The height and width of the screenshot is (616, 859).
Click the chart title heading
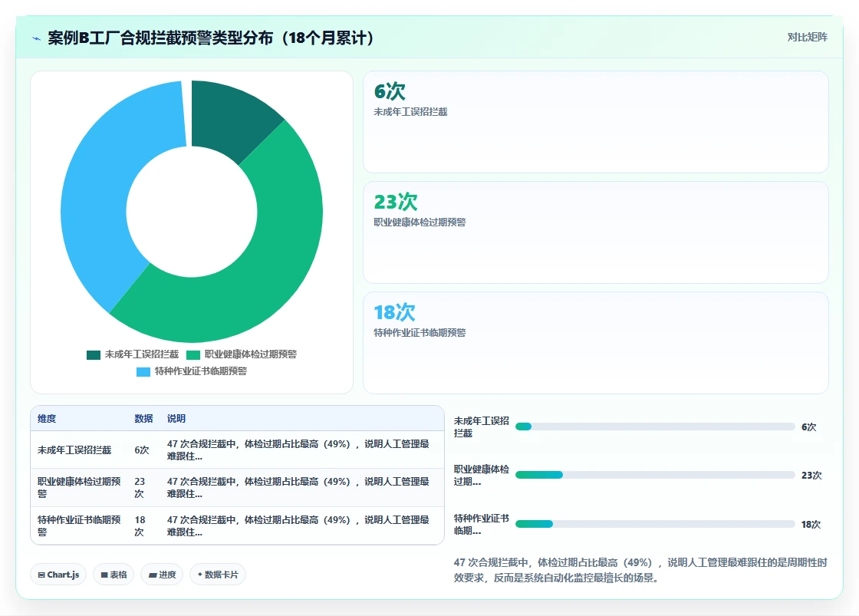pos(210,38)
